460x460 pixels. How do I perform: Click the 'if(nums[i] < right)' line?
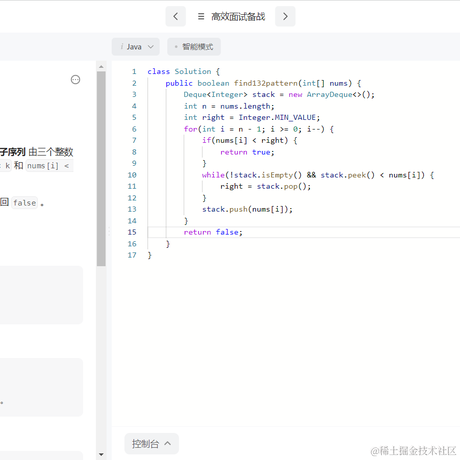pyautogui.click(x=250, y=140)
